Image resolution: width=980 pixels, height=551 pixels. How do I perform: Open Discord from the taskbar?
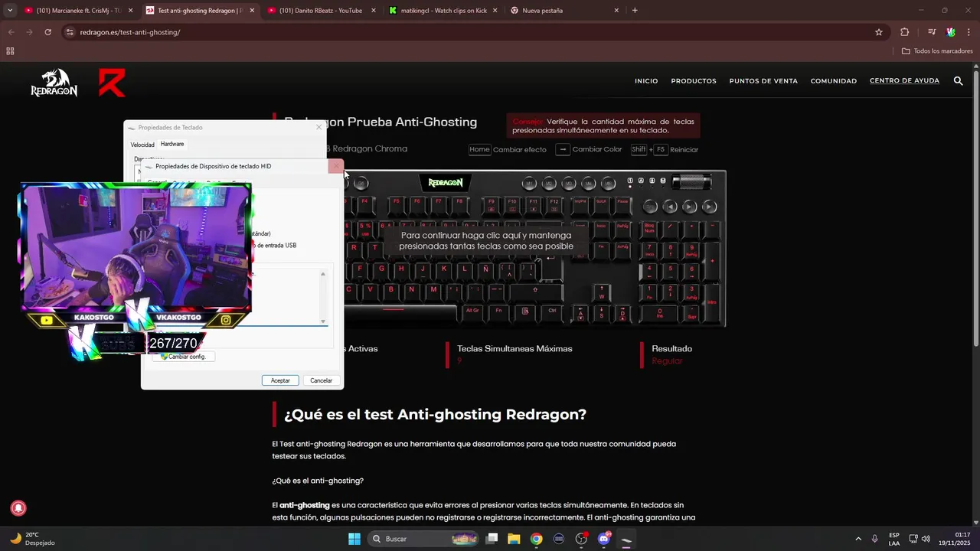coord(604,539)
